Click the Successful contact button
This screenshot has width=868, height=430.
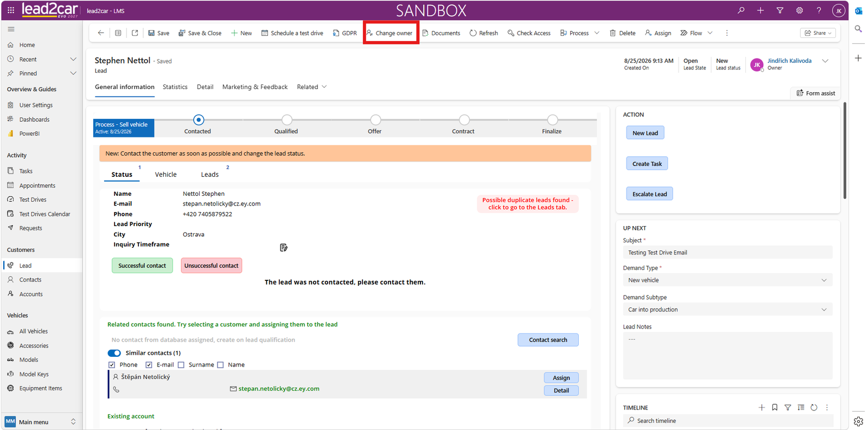[142, 266]
